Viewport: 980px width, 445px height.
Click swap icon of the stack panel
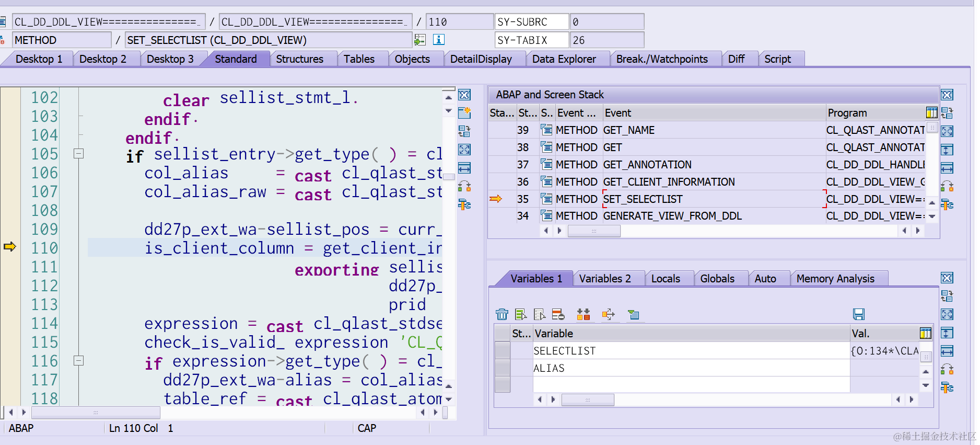(x=947, y=186)
